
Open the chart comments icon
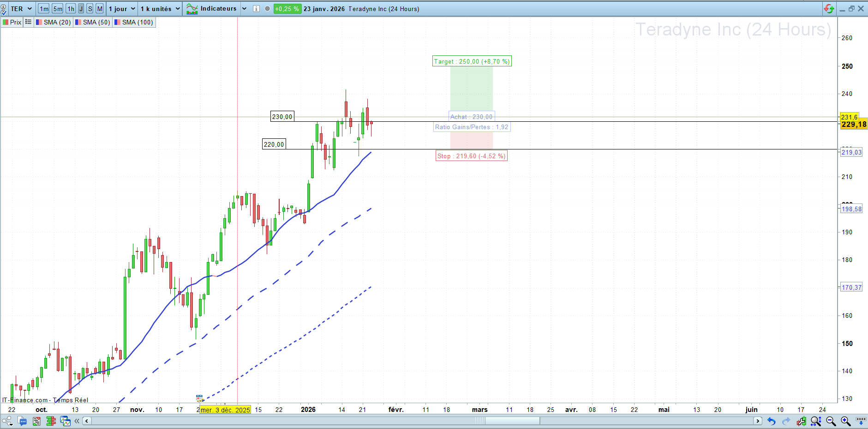click(22, 421)
